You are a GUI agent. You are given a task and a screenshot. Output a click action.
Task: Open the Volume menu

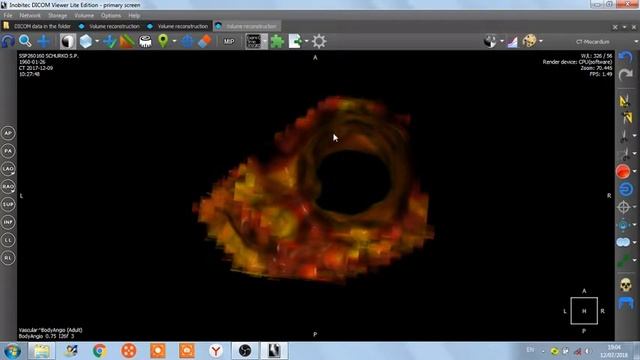click(84, 16)
